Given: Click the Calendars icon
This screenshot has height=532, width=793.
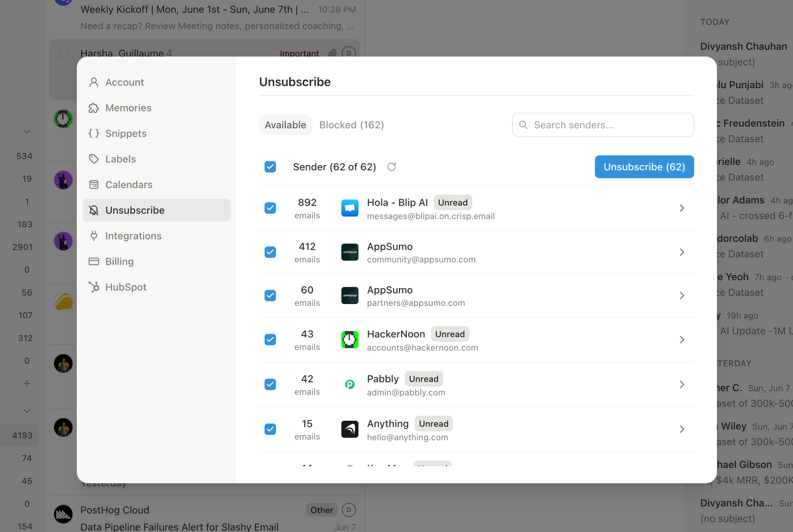Looking at the screenshot, I should pos(94,185).
